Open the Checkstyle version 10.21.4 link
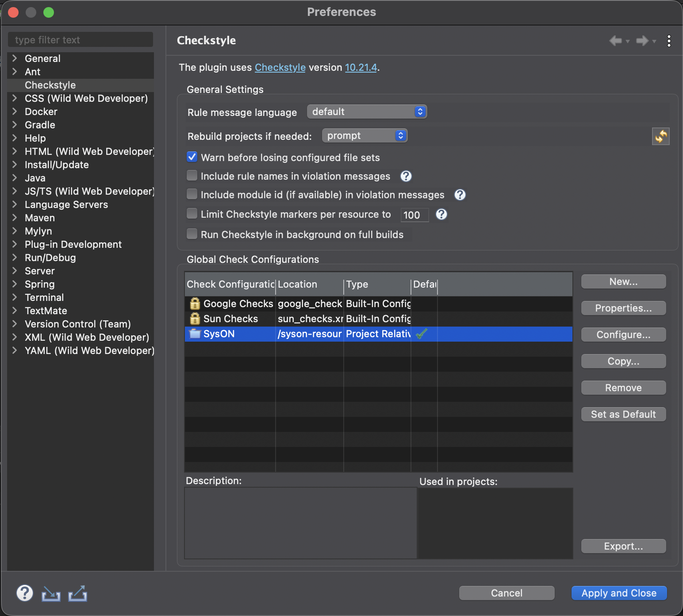Viewport: 683px width, 616px height. pos(361,67)
